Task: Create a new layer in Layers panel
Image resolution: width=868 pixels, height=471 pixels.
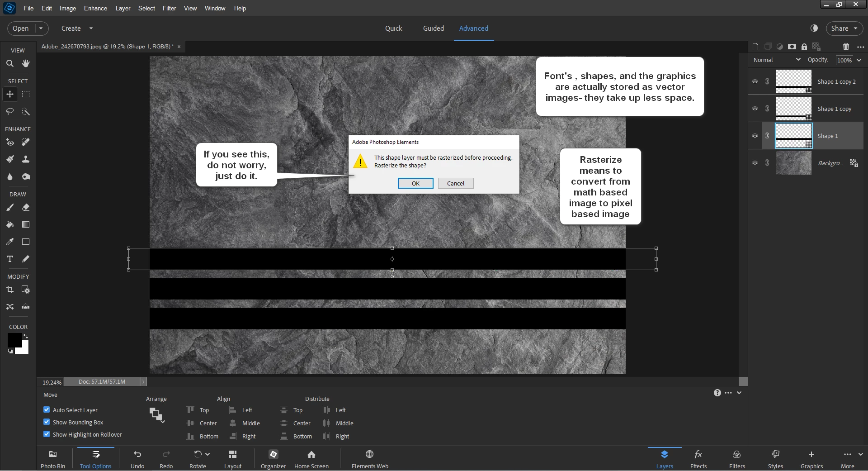Action: pos(755,47)
